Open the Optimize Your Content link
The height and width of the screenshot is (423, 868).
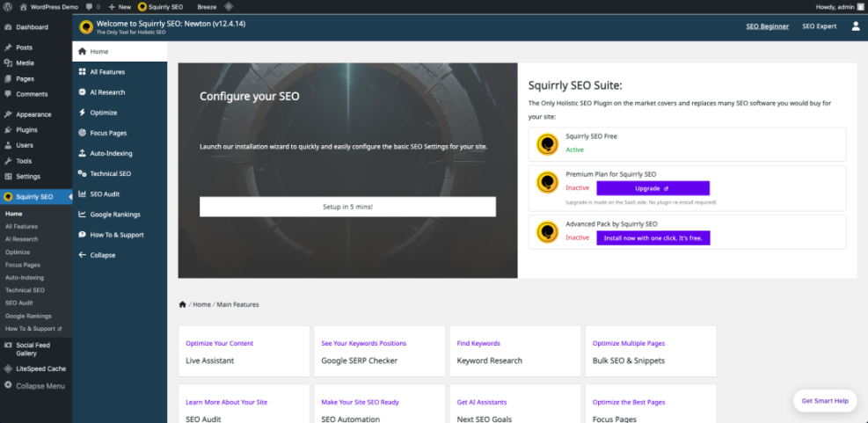[220, 343]
